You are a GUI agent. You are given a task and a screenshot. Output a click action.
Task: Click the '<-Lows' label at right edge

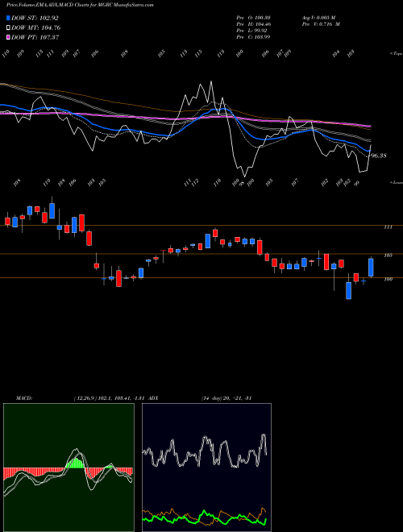[x=396, y=182]
